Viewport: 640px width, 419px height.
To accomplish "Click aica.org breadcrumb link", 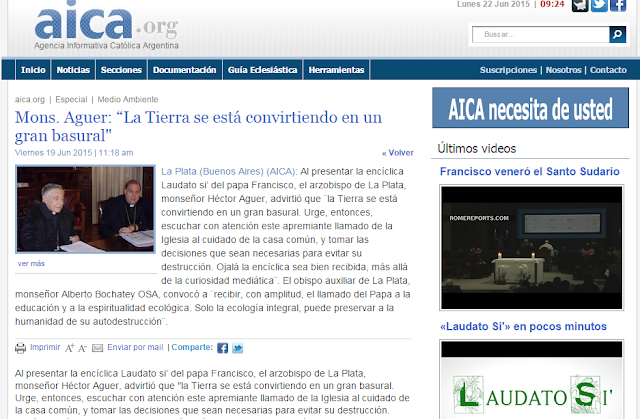I will [30, 99].
